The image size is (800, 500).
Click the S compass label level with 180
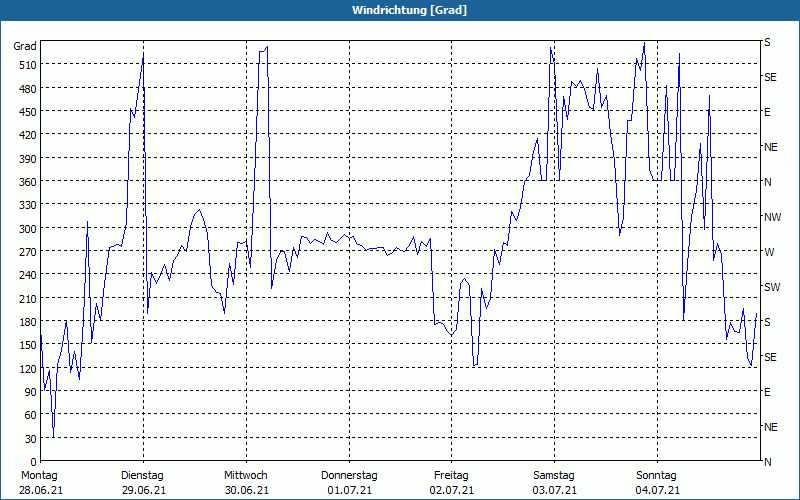[767, 322]
